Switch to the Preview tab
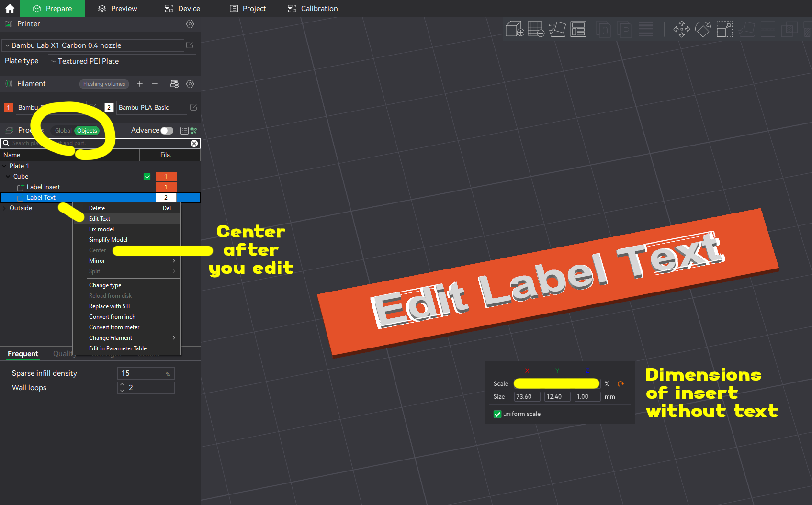Viewport: 812px width, 505px height. pyautogui.click(x=118, y=9)
